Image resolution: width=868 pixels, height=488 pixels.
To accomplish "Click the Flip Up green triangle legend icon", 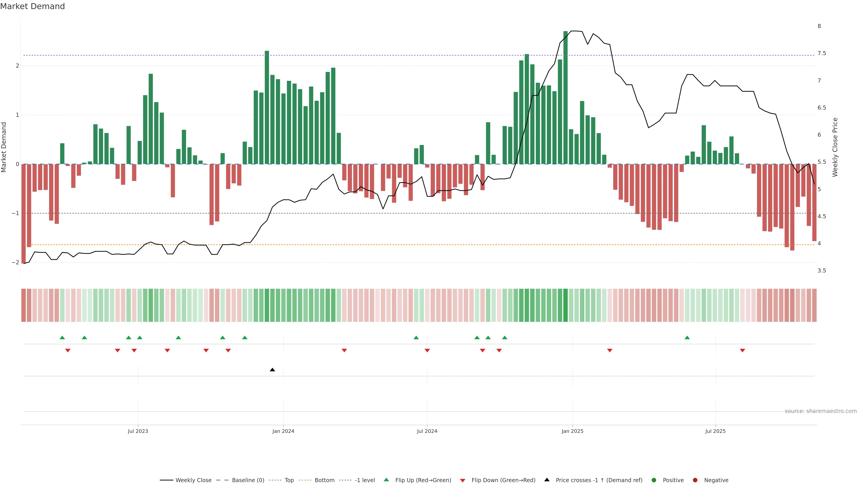I will point(387,480).
